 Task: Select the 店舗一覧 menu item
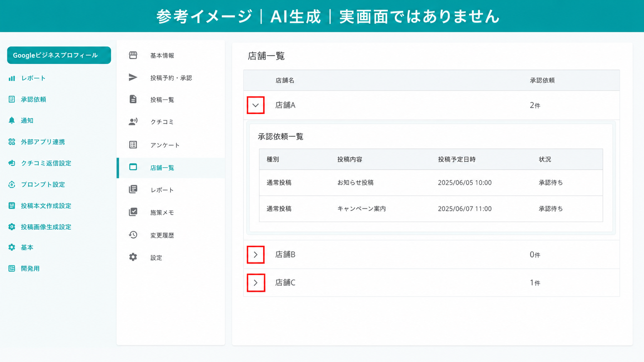click(171, 168)
